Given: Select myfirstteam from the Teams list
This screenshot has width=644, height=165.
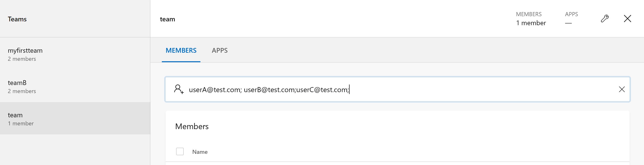Looking at the screenshot, I should pos(25,50).
